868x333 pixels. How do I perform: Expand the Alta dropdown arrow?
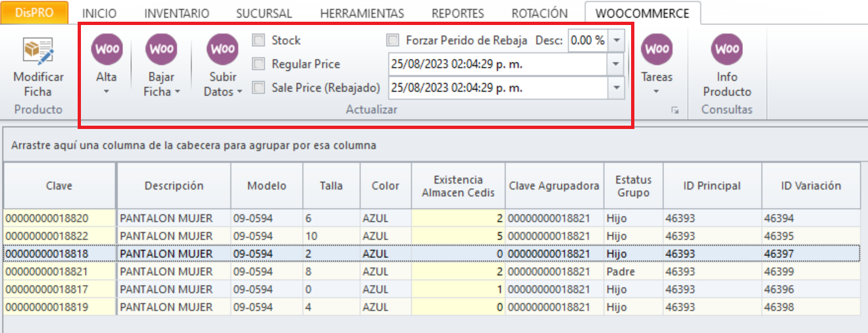(107, 91)
